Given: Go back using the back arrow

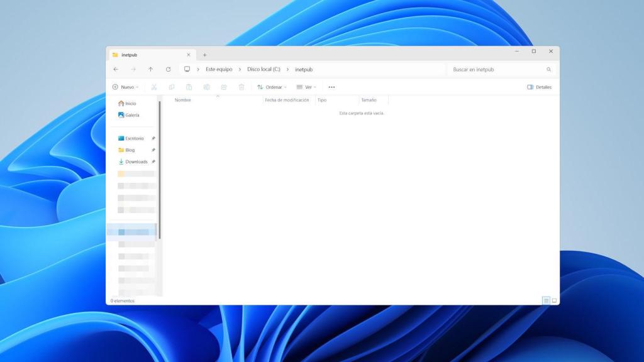Looking at the screenshot, I should click(x=116, y=69).
